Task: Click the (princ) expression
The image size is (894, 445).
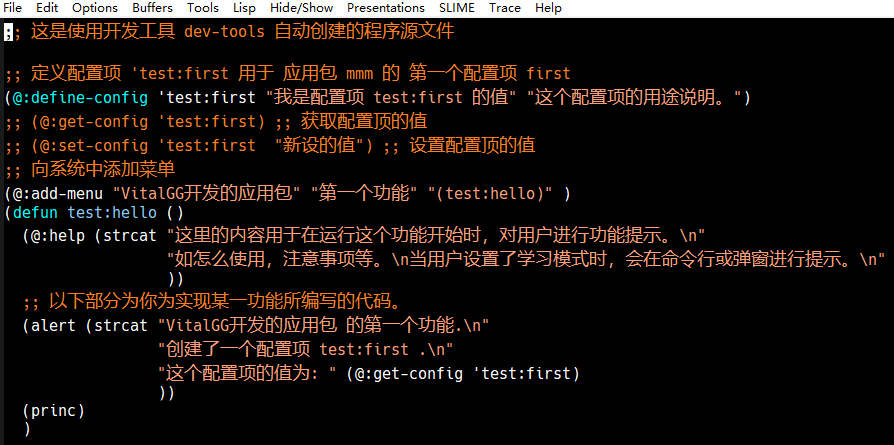Action: click(x=54, y=410)
